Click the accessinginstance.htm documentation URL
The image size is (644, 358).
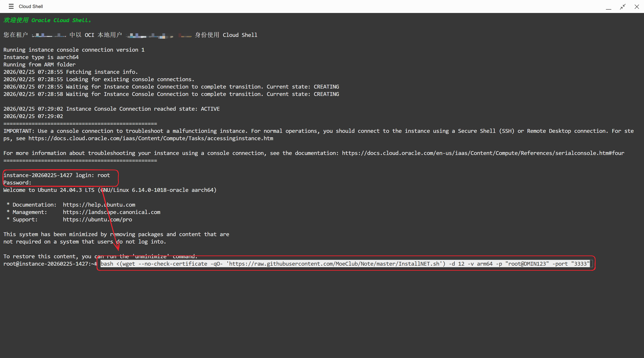(151, 138)
